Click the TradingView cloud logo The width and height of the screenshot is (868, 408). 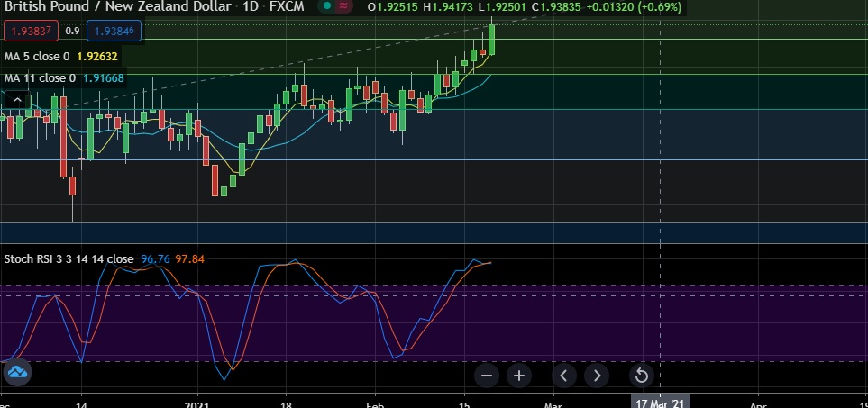point(17,371)
